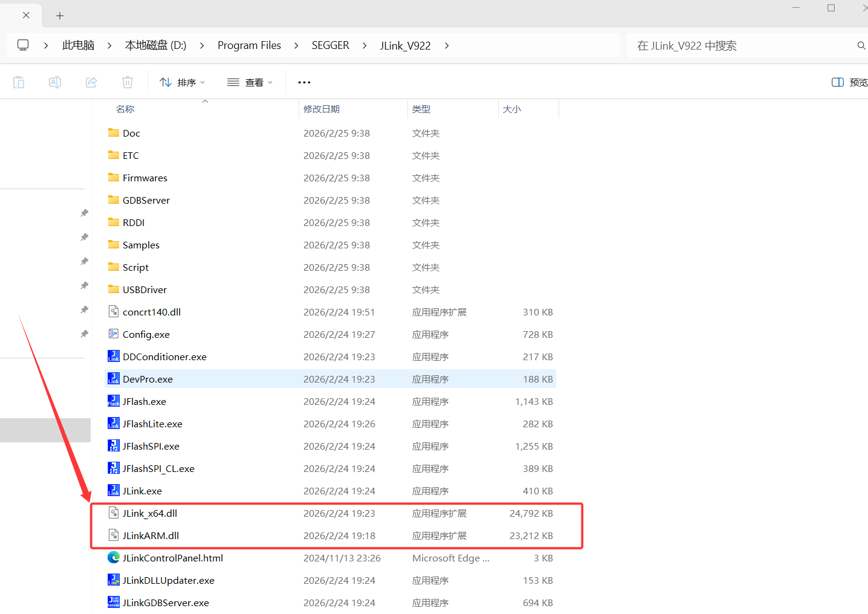Screen dimensions: 868x614
Task: Sort by 类型 column header
Action: 421,109
